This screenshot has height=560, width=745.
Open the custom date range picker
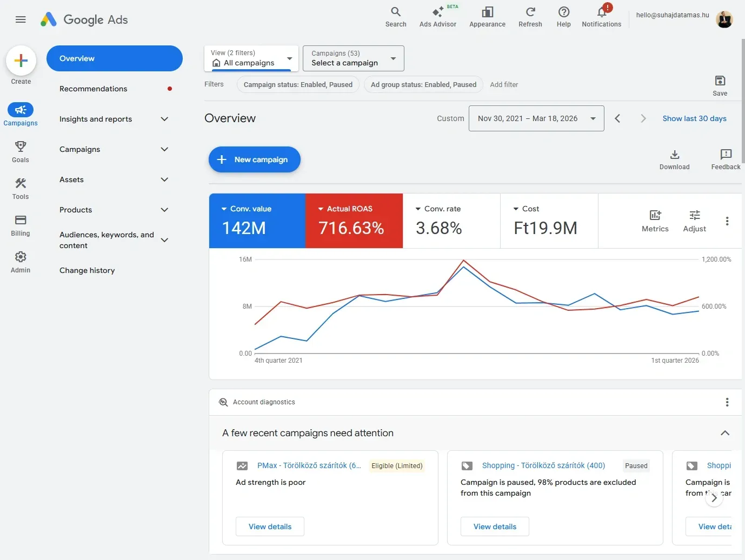536,118
